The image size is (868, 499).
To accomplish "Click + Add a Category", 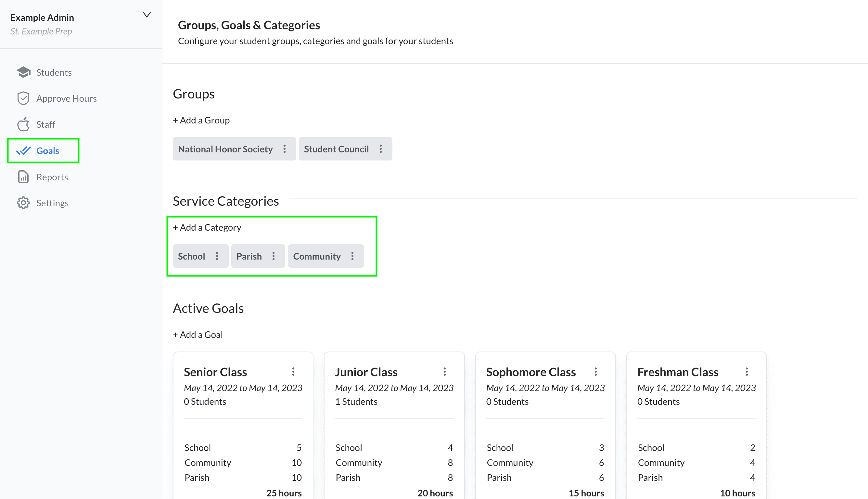I will pos(207,227).
